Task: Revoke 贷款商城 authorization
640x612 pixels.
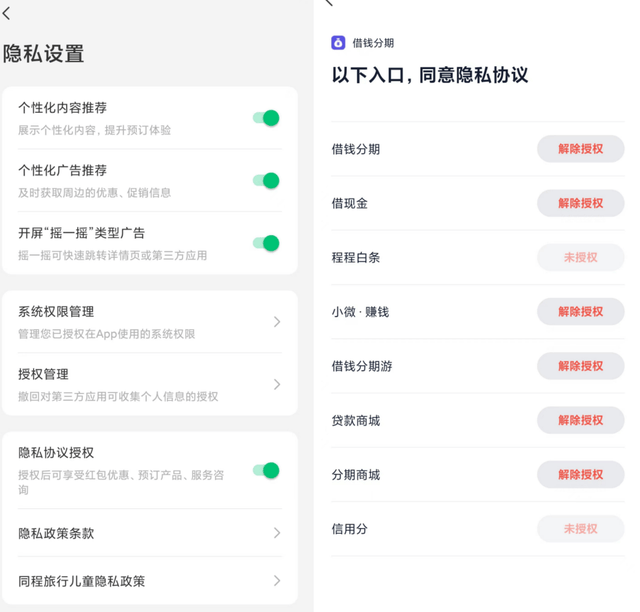Action: click(x=580, y=420)
